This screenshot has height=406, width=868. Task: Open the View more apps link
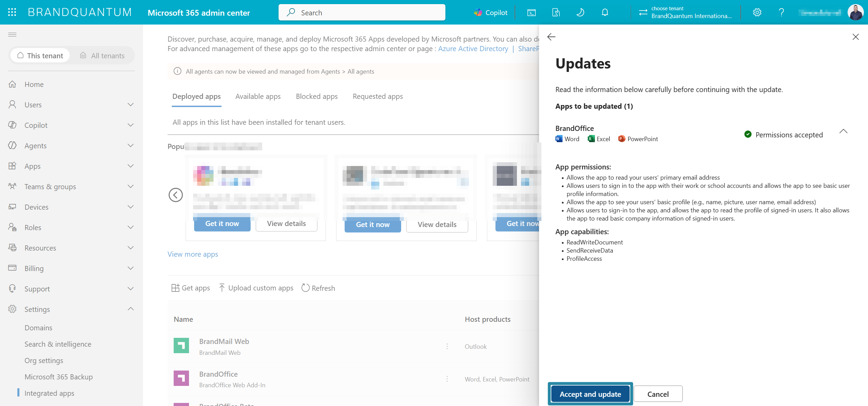coord(193,254)
